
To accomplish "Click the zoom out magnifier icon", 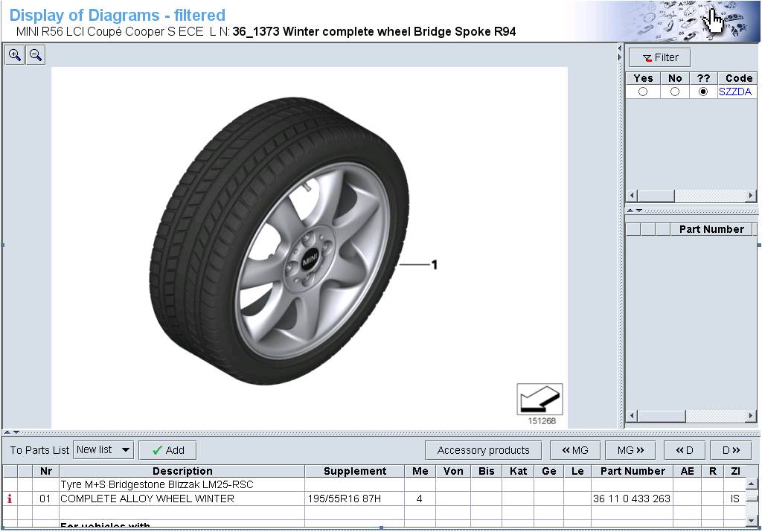I will pyautogui.click(x=36, y=55).
